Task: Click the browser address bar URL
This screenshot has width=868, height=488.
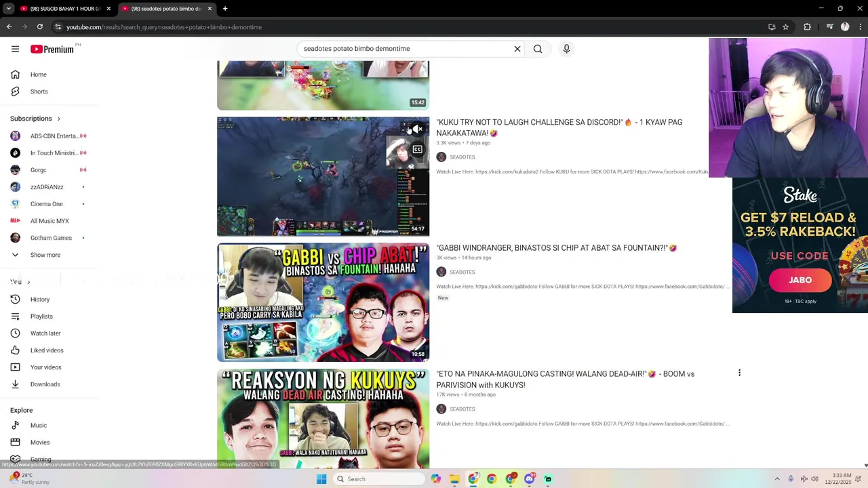Action: click(164, 27)
